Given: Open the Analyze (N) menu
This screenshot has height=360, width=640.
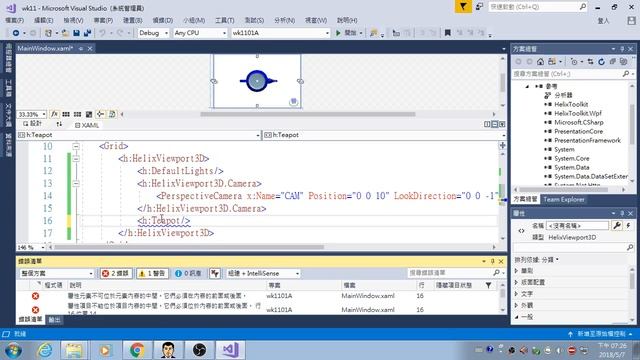Looking at the screenshot, I should click(x=284, y=20).
